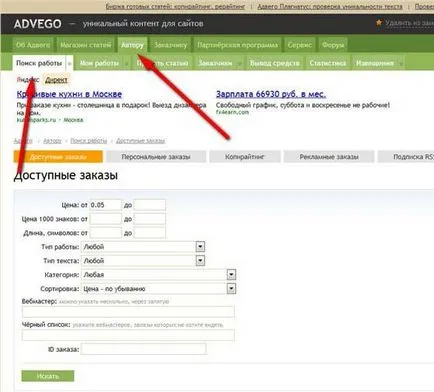Open the Вывод средств submenu tab
Screen dimensions: 434x392
tap(275, 63)
